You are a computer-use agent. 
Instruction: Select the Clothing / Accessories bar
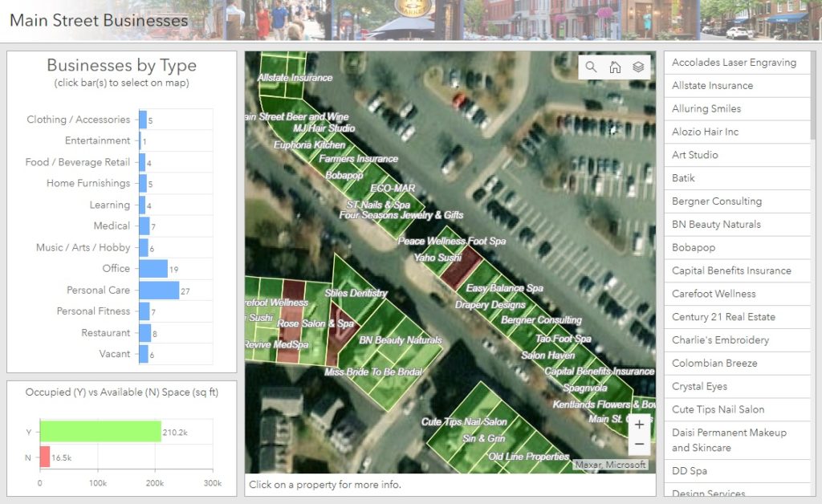tap(143, 120)
